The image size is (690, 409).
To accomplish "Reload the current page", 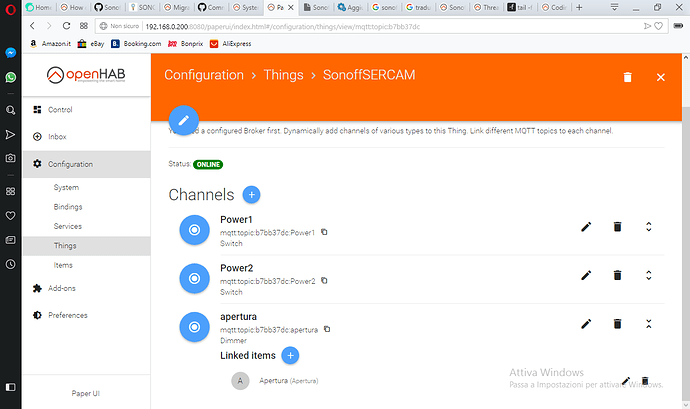I will click(66, 26).
